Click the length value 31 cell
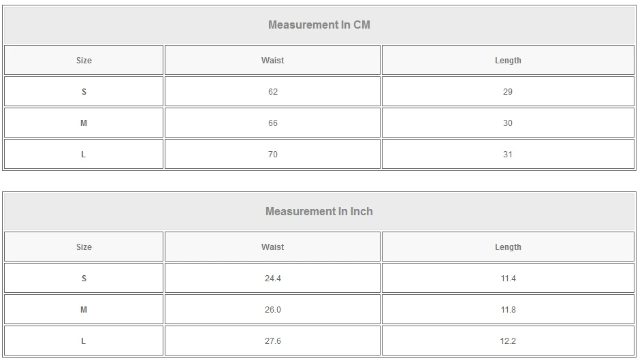The height and width of the screenshot is (363, 644). pyautogui.click(x=508, y=155)
